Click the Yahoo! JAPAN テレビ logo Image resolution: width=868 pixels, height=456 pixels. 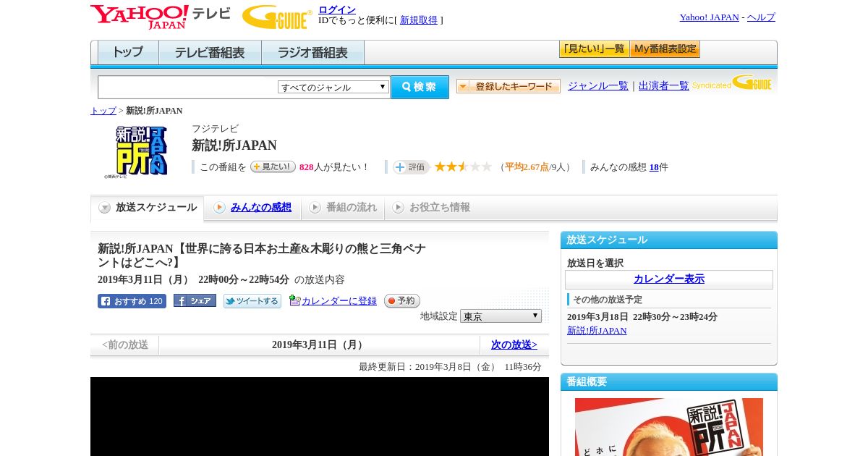tap(161, 17)
